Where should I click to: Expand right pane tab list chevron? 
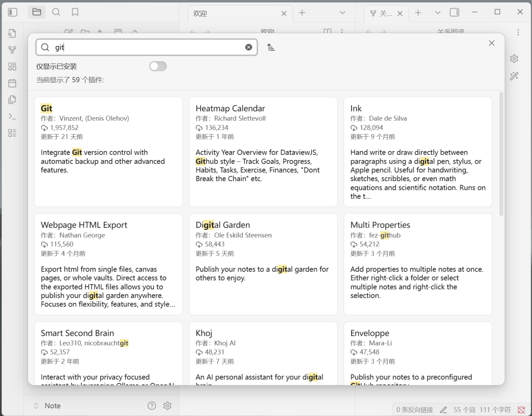[438, 13]
